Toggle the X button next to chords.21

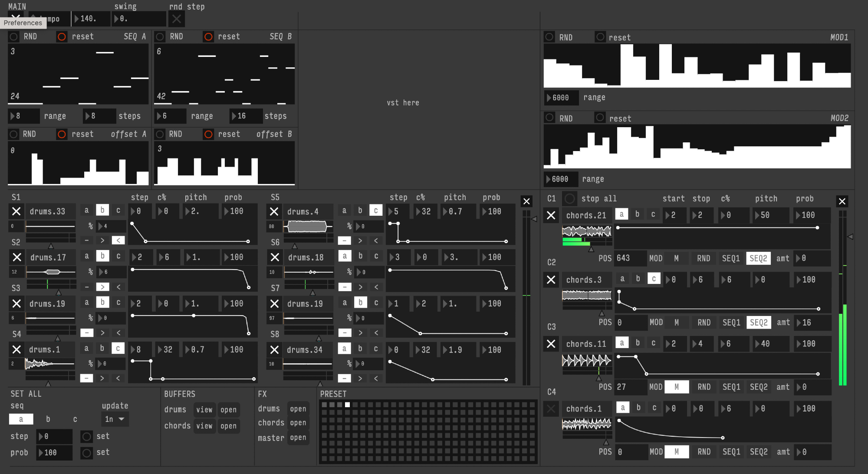[x=551, y=215]
